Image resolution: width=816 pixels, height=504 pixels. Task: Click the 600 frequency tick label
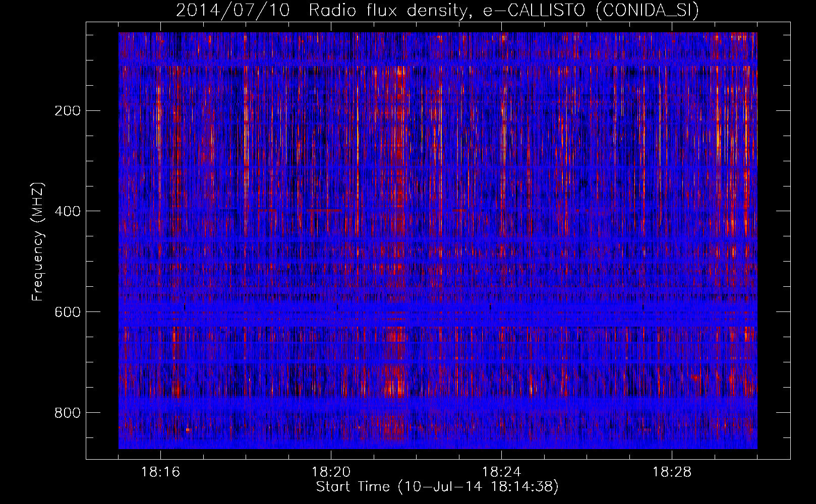pyautogui.click(x=67, y=311)
